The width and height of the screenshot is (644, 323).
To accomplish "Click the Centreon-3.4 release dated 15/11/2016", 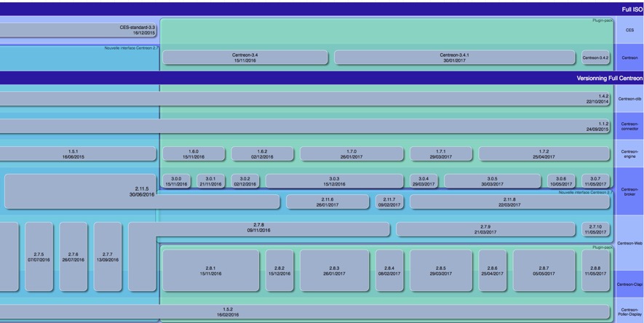I will 245,57.
